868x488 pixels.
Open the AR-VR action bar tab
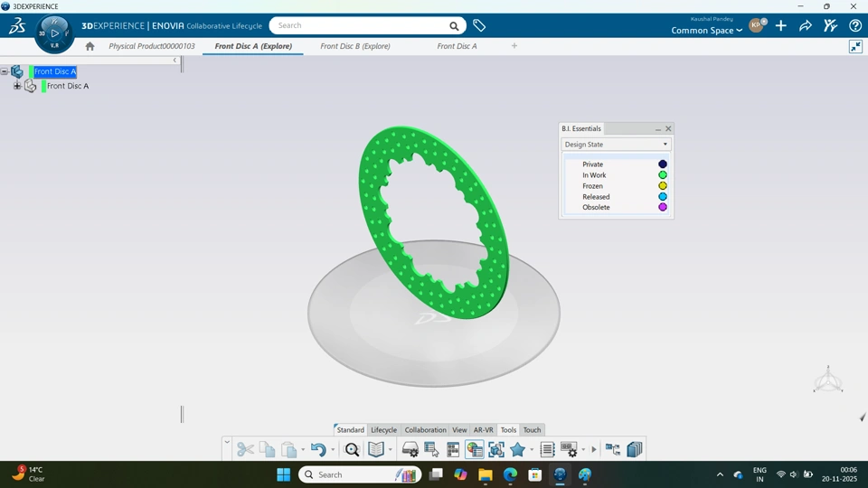pyautogui.click(x=483, y=430)
